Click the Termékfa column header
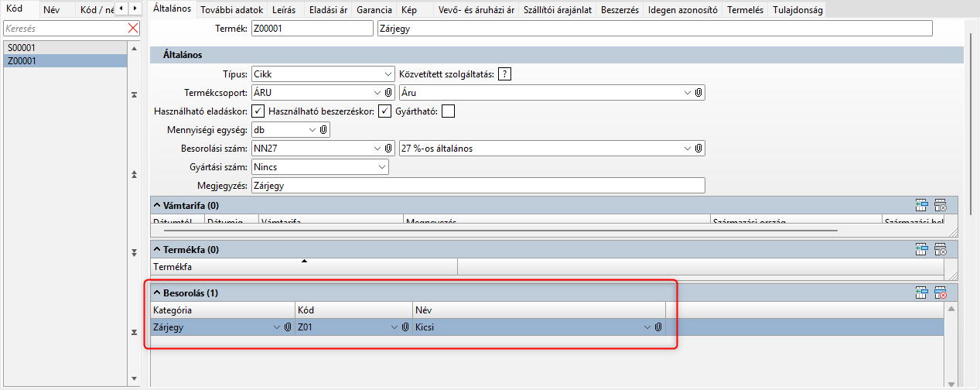The width and height of the screenshot is (980, 390). click(x=304, y=267)
